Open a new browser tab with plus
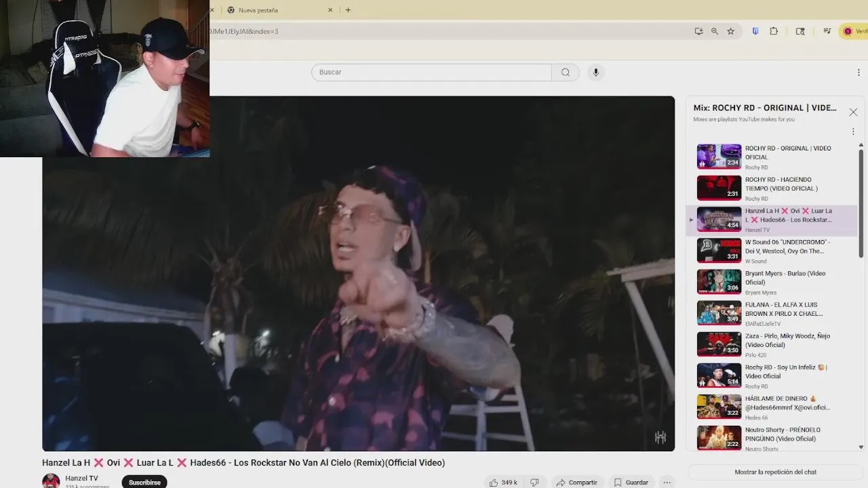868x488 pixels. pyautogui.click(x=348, y=10)
